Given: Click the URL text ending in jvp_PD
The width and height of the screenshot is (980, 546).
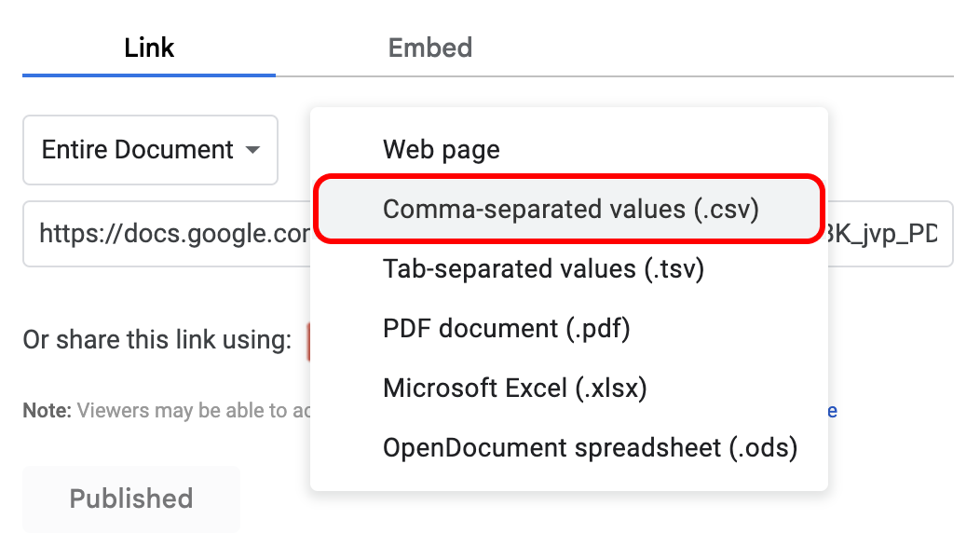Looking at the screenshot, I should coord(886,234).
